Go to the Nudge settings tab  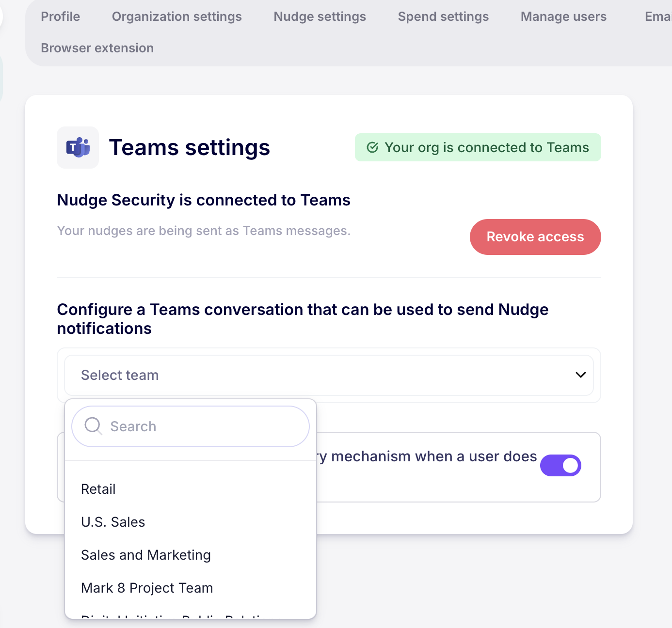(x=320, y=16)
